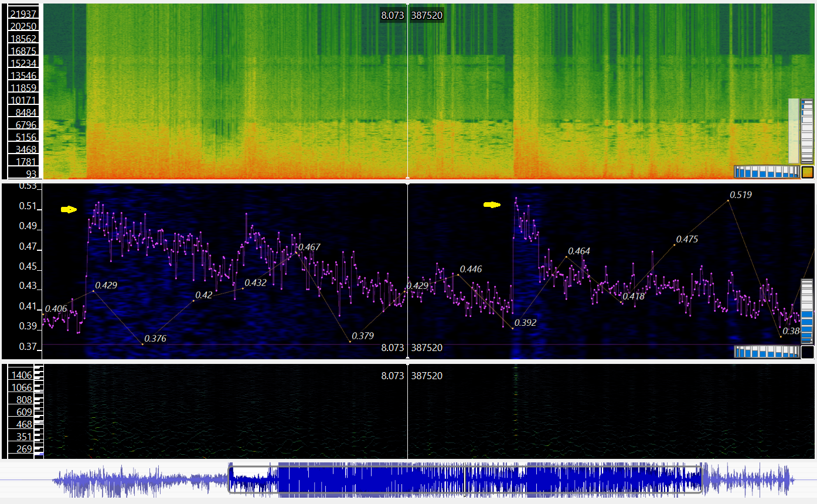Click the 0.37 tick on the curve pane scale
This screenshot has height=504, width=817.
pos(28,347)
